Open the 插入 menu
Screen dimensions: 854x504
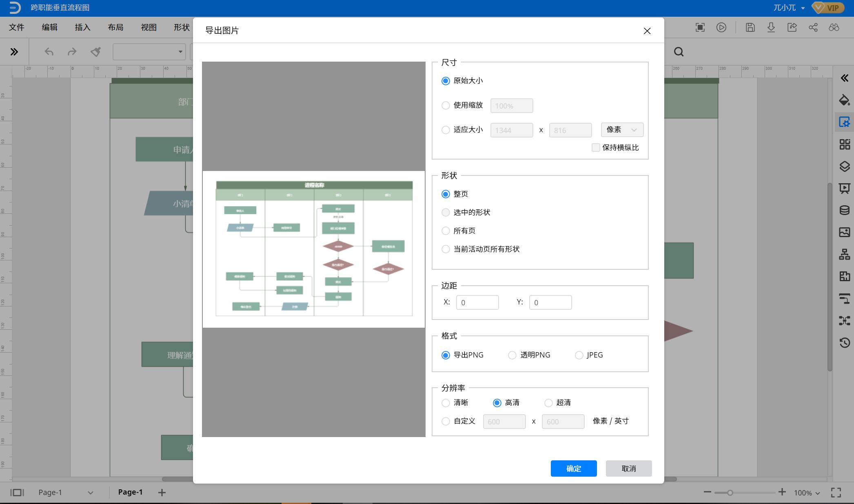(x=82, y=27)
